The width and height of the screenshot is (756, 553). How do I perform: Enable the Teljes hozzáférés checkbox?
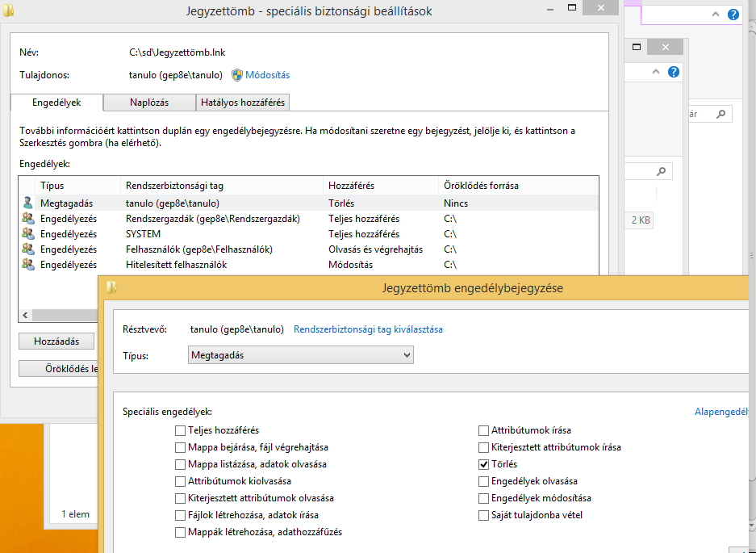(180, 430)
